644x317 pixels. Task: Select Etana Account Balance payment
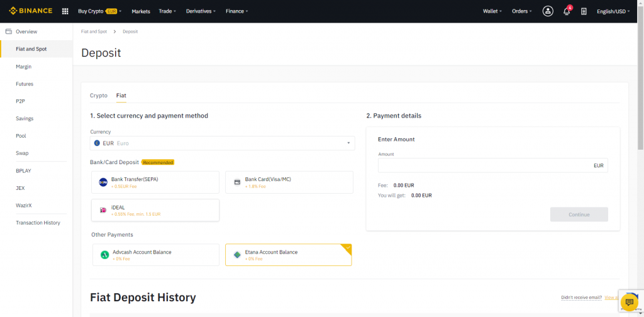coord(288,255)
